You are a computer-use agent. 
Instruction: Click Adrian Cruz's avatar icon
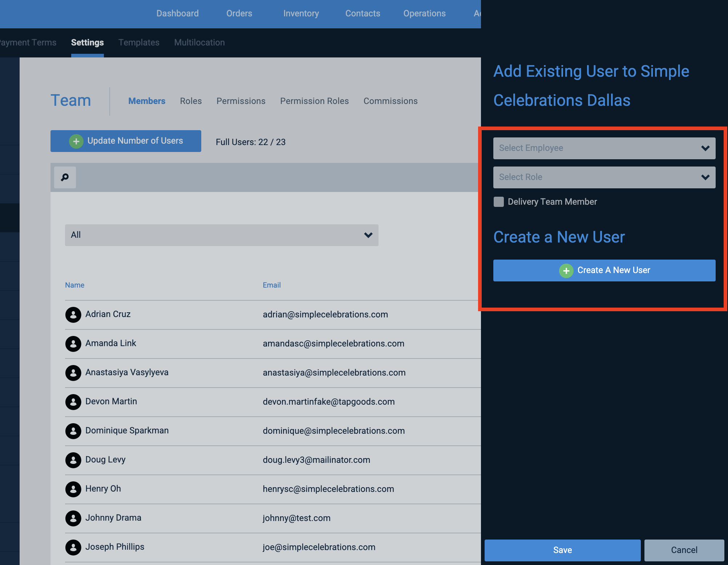tap(73, 315)
